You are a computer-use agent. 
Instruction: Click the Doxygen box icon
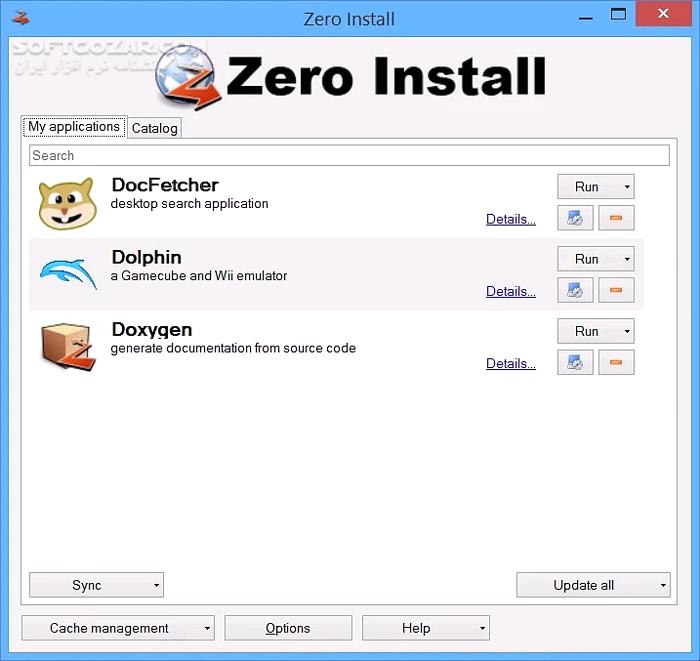[68, 347]
